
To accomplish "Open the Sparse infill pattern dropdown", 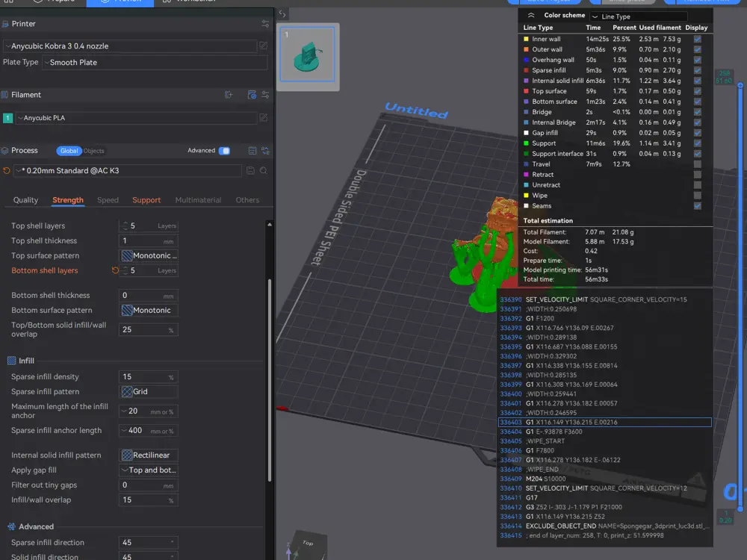I will tap(149, 391).
